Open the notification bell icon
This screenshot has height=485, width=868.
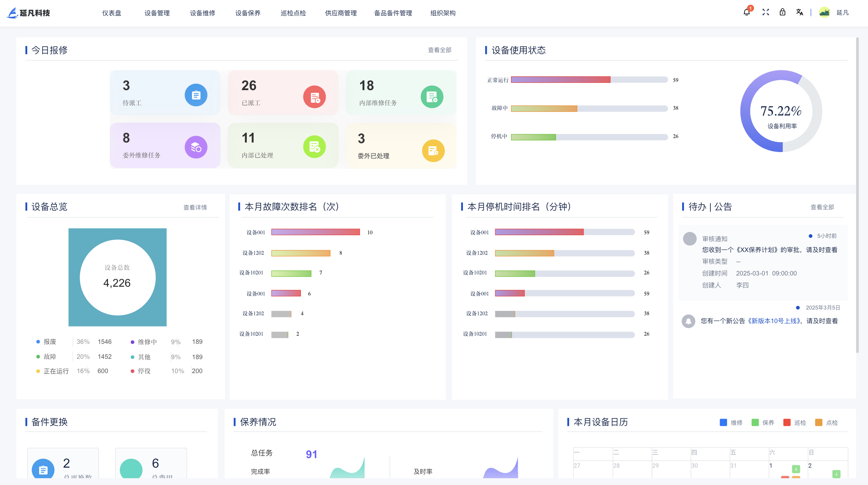click(746, 13)
